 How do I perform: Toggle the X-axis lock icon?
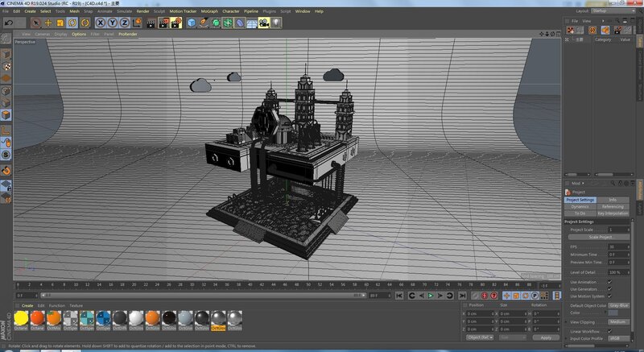[101, 23]
